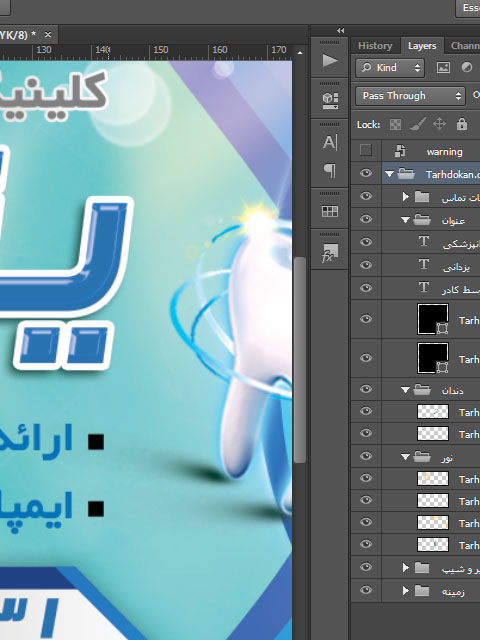The image size is (480, 640).
Task: Switch to the Channels tab
Action: 465,46
